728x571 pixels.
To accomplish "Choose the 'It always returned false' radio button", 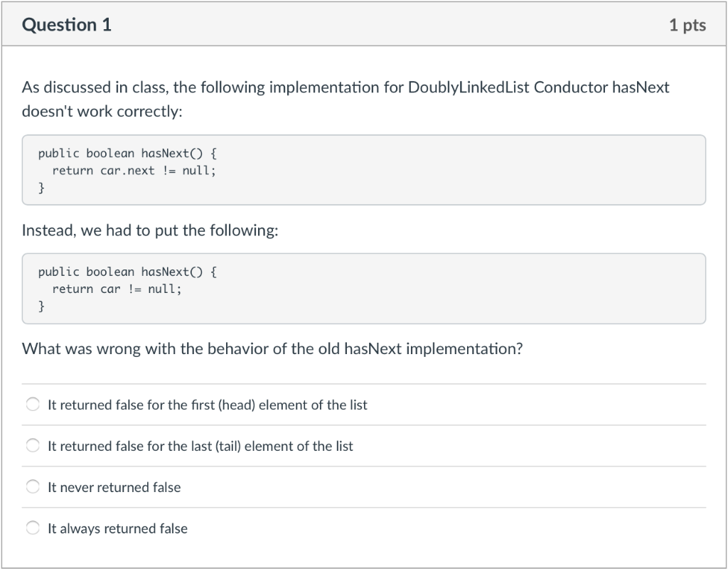I will click(33, 528).
